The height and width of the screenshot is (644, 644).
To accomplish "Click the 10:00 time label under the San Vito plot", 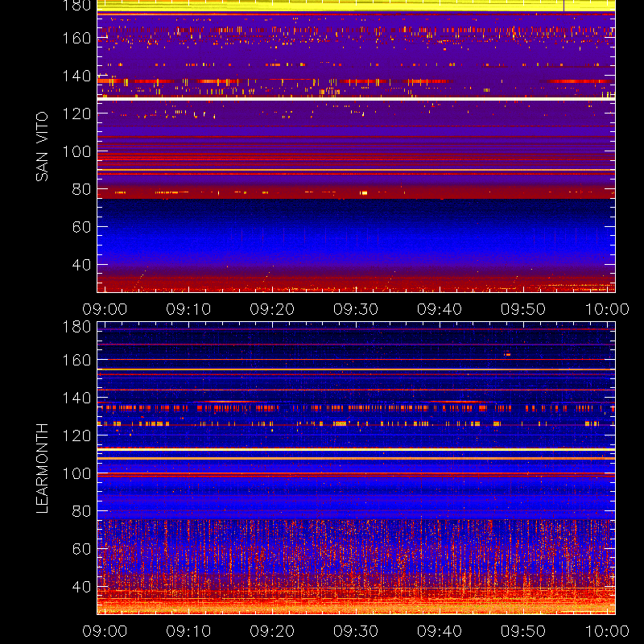I will (x=607, y=309).
